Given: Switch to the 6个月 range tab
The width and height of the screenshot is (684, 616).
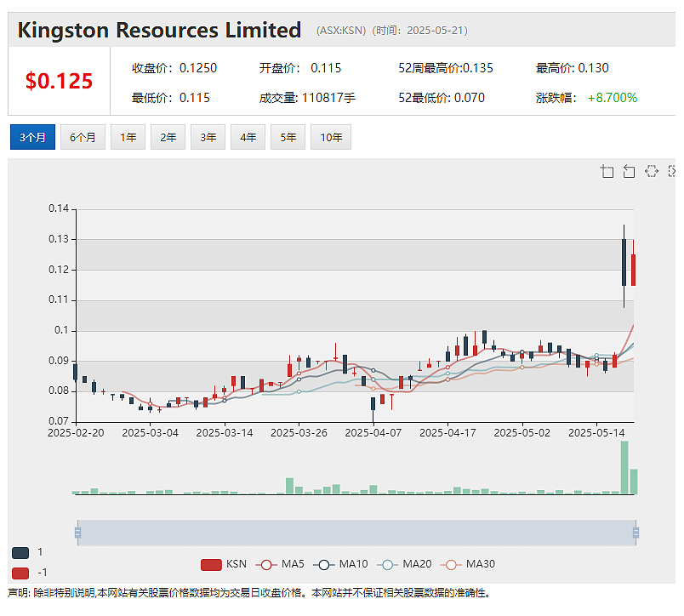Looking at the screenshot, I should 83,138.
